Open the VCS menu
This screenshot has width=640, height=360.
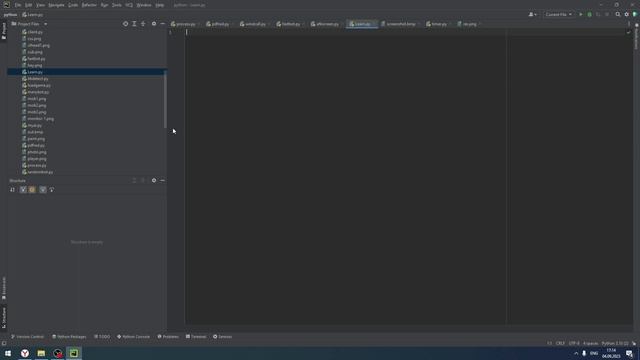(x=129, y=5)
